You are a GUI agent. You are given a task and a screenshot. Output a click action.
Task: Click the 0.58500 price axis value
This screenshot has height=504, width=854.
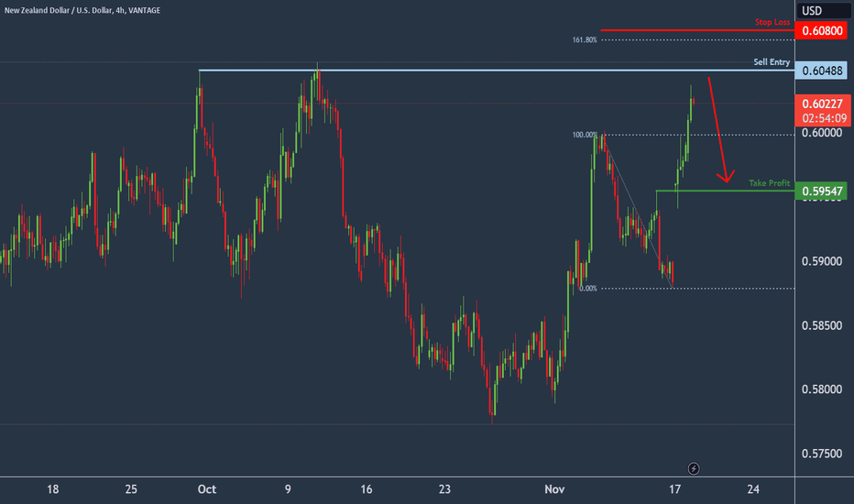pos(822,326)
